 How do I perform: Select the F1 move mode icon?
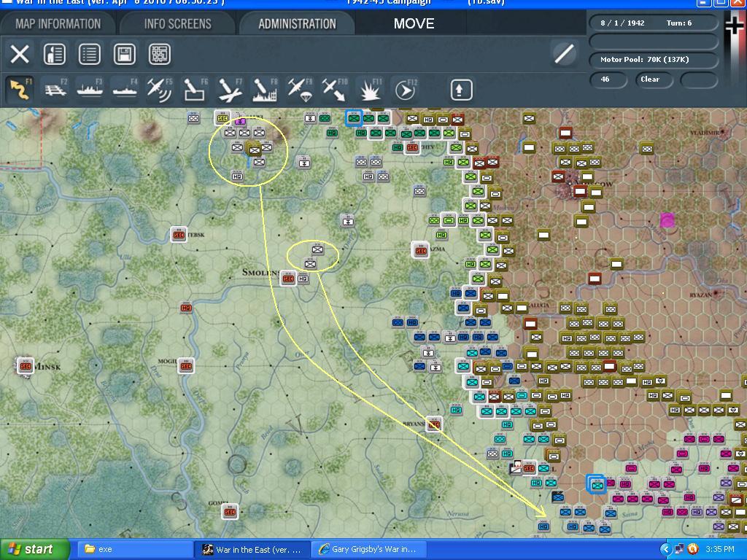click(20, 90)
